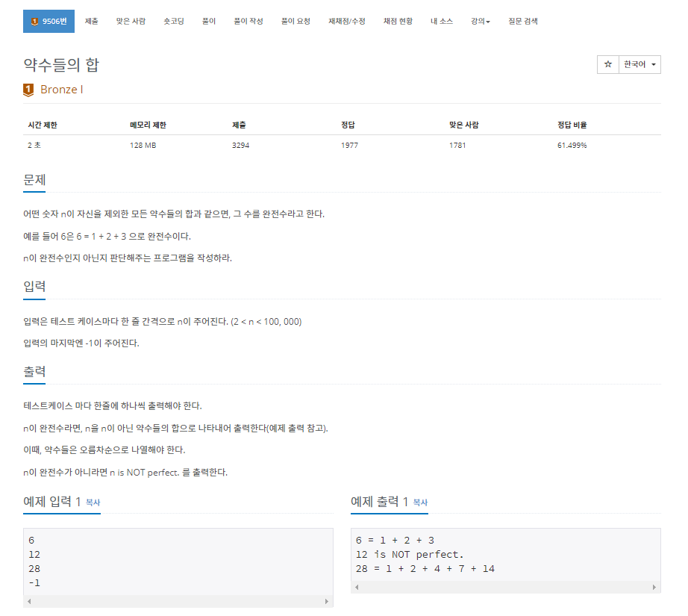Click the 예제 입력 1 heading
Viewport: 688px width, 616px height.
click(51, 502)
